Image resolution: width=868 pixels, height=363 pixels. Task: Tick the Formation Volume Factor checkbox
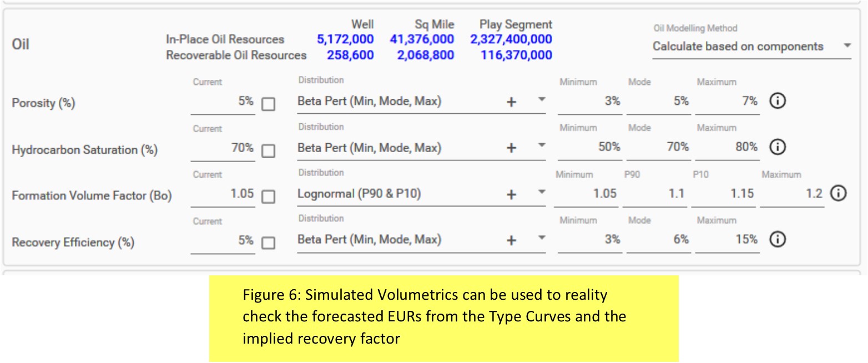click(x=268, y=196)
